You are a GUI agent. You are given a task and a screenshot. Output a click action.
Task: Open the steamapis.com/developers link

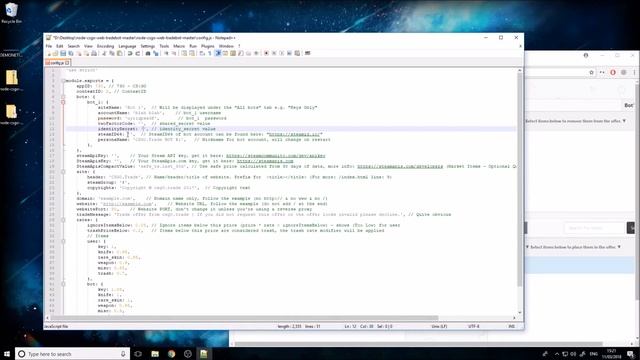coord(400,167)
